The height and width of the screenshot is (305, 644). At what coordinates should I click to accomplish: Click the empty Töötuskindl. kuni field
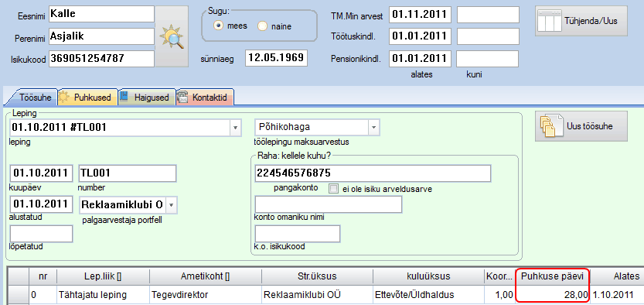489,36
